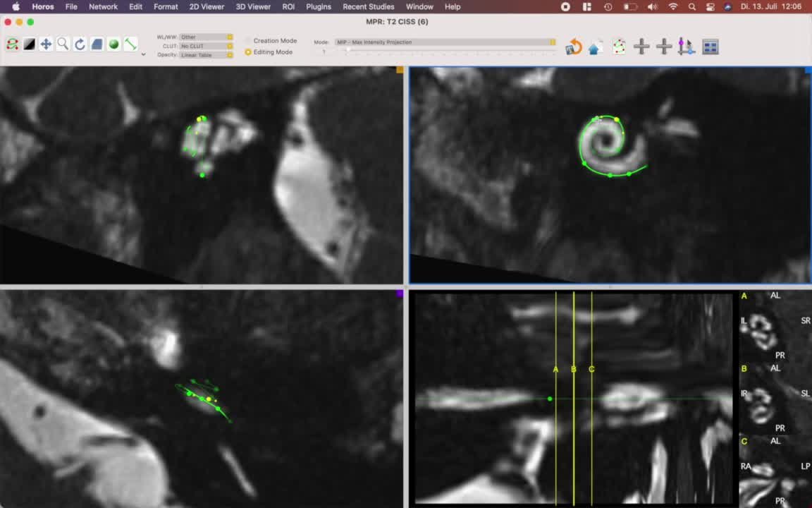The image size is (812, 508).
Task: Click the green dot on the straightened centerline
Action: tap(550, 399)
